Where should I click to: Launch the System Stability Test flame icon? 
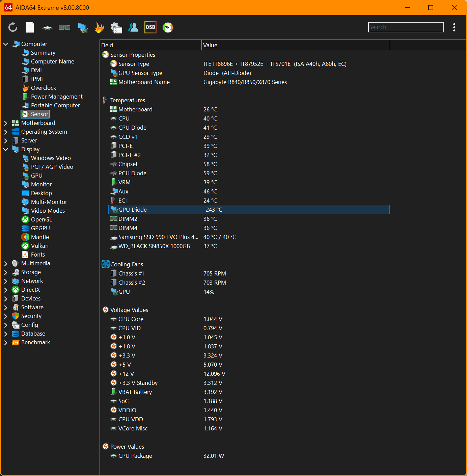(99, 27)
